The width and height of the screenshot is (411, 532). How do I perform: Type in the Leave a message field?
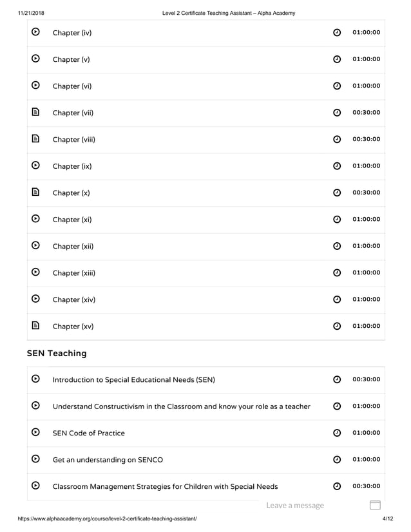(295, 506)
